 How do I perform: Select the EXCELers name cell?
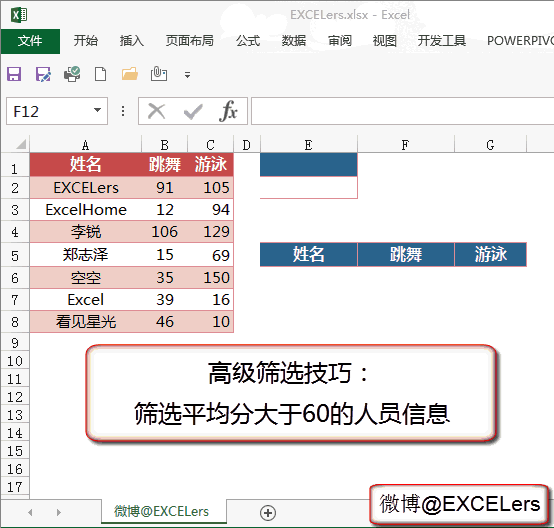tap(86, 187)
